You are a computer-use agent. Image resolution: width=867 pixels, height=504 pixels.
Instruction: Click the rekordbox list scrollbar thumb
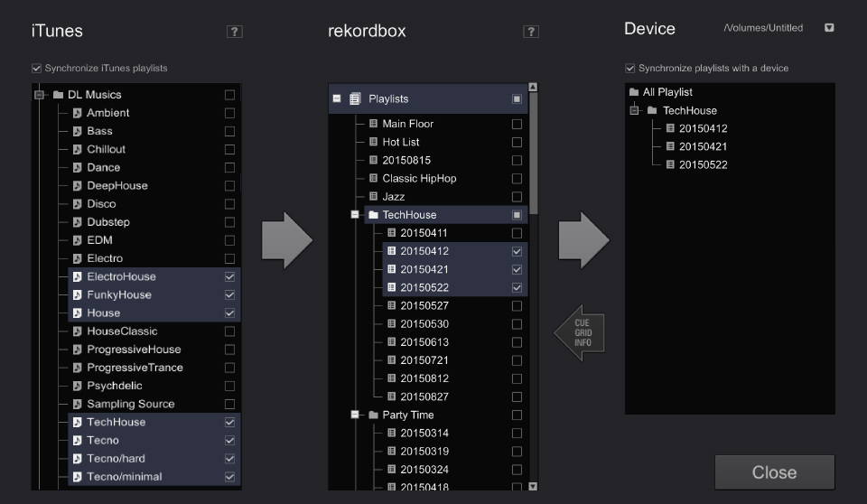pos(533,154)
